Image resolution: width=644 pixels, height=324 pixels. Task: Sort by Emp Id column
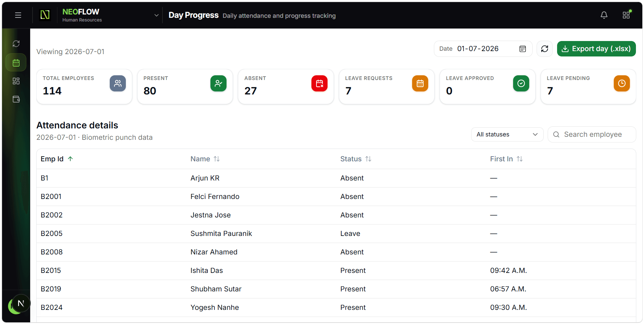[x=57, y=159]
